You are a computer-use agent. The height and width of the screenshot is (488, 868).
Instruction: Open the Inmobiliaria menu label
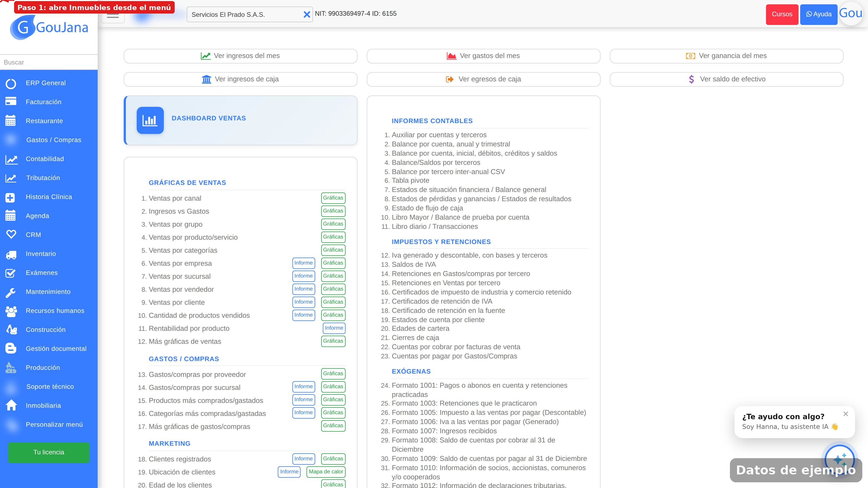pos(43,406)
